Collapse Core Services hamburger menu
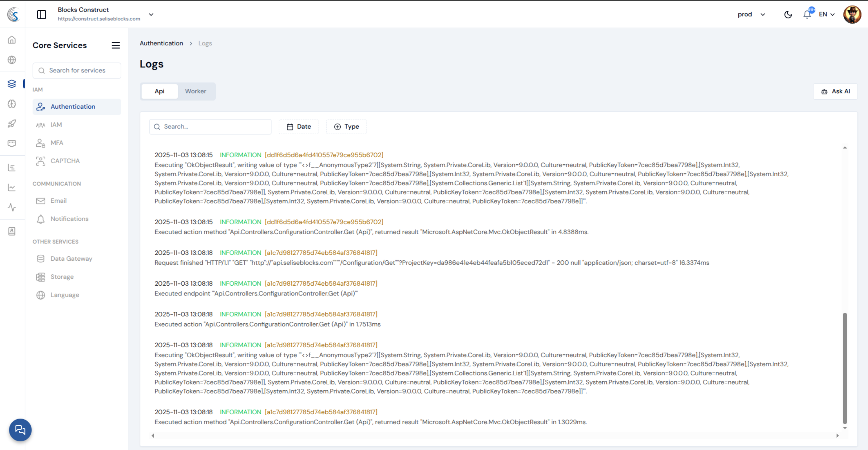This screenshot has width=868, height=450. point(115,45)
